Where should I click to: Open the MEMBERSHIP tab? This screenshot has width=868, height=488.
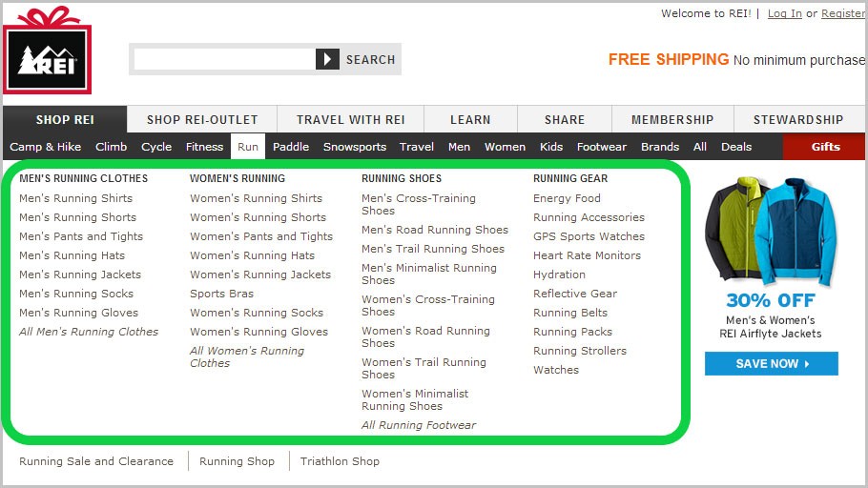tap(672, 119)
